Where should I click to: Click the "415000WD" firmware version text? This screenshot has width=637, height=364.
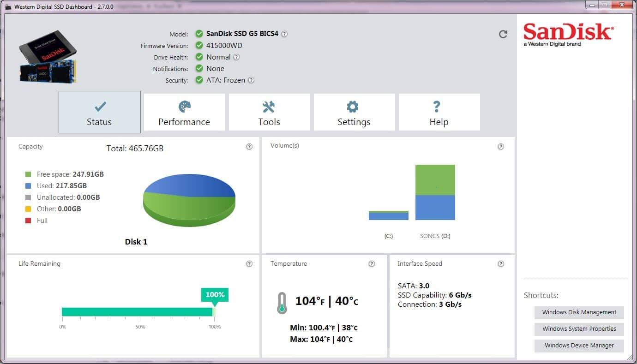224,46
